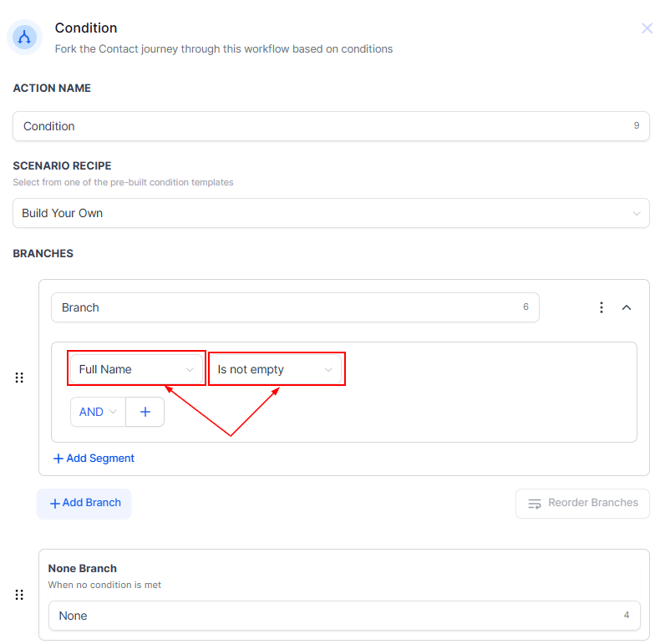The image size is (660, 644).
Task: Click the Action Name input field
Action: (x=331, y=126)
